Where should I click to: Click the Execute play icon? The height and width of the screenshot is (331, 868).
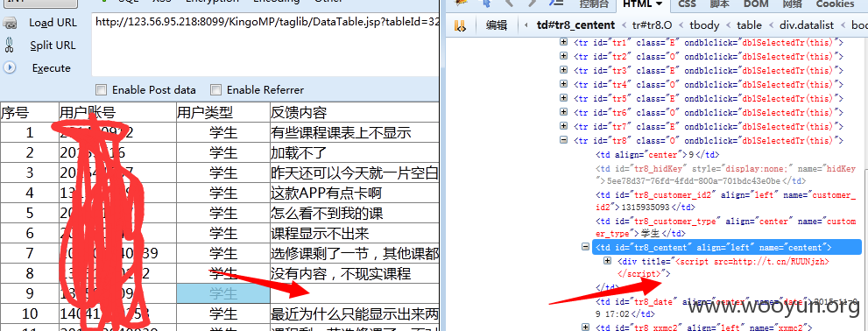coord(10,67)
